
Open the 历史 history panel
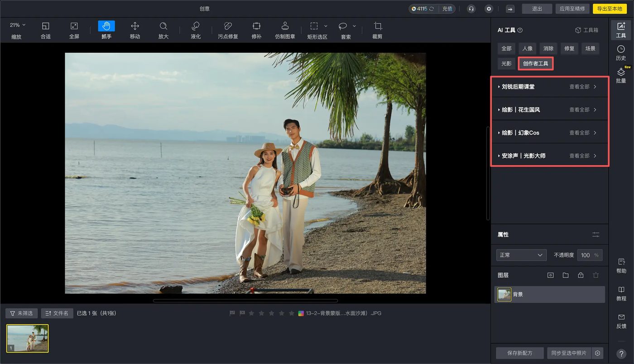coord(621,53)
